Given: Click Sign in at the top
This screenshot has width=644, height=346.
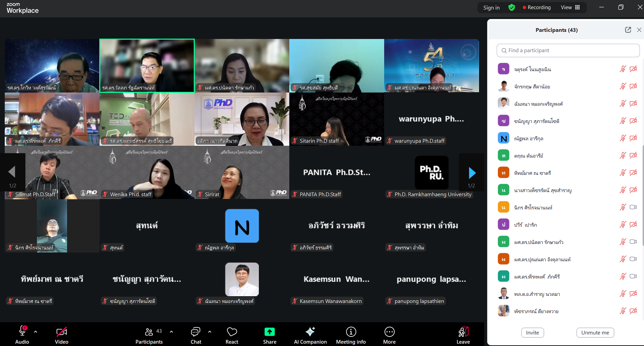Looking at the screenshot, I should point(491,7).
